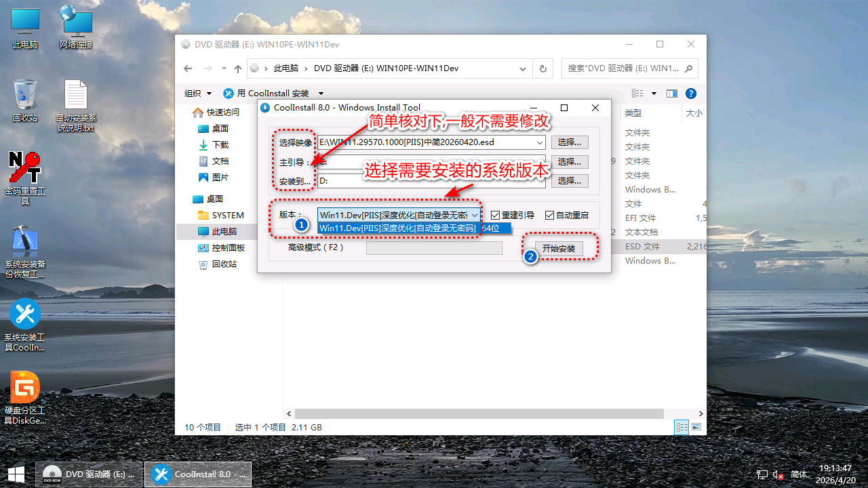Open Explorer help question mark icon
The height and width of the screenshot is (488, 868).
click(x=691, y=94)
